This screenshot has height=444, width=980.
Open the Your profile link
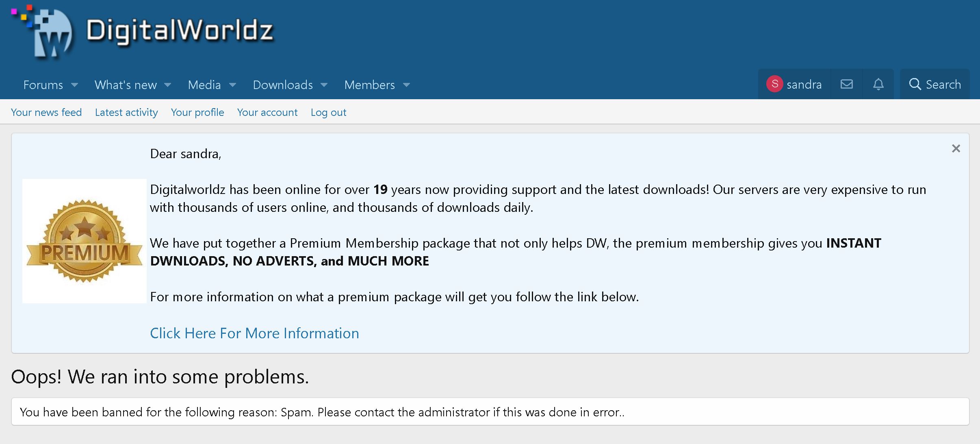point(197,112)
